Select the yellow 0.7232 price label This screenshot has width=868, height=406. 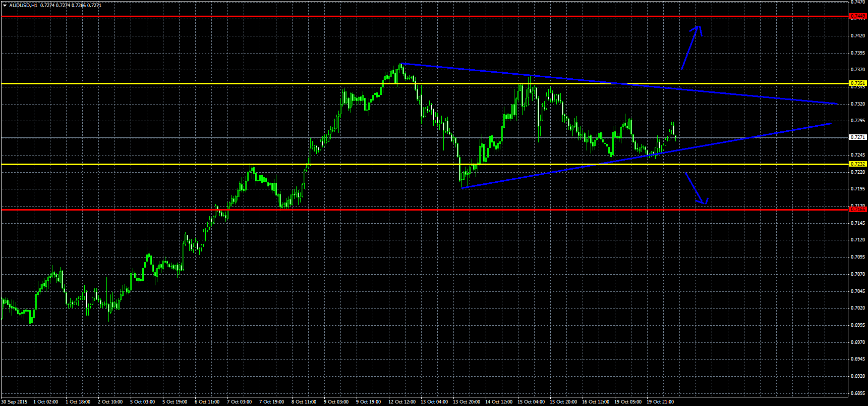point(858,164)
